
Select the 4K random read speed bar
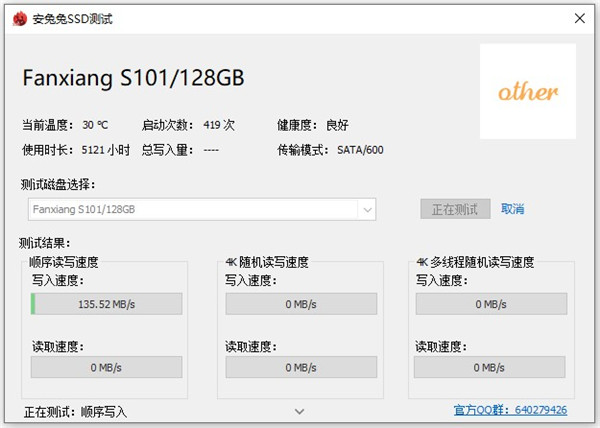point(300,368)
